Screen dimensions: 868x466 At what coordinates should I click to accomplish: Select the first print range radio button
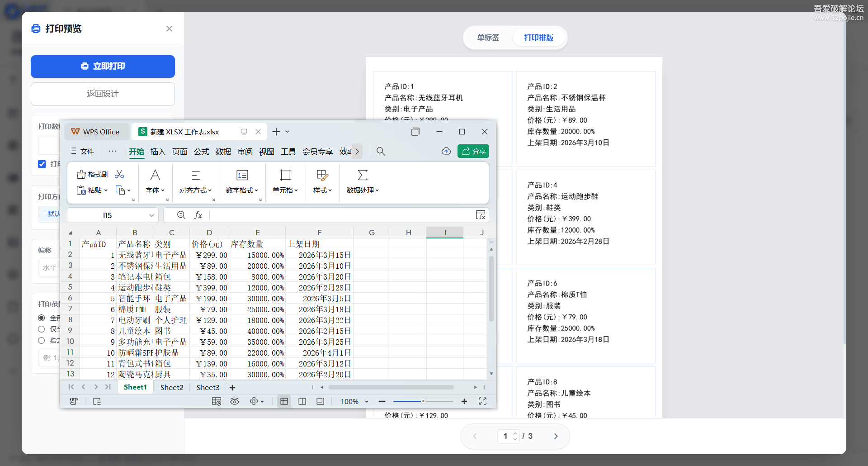(42, 318)
